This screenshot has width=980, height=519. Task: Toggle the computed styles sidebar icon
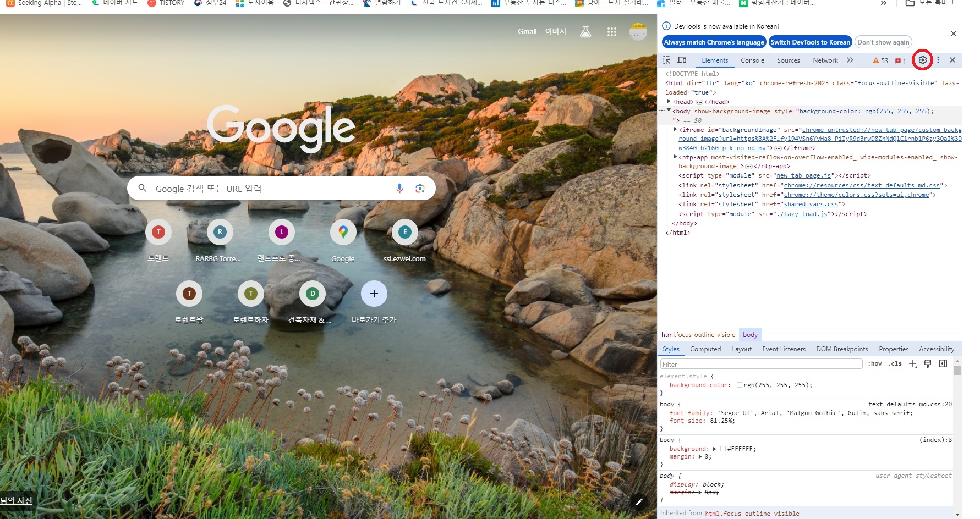click(943, 363)
